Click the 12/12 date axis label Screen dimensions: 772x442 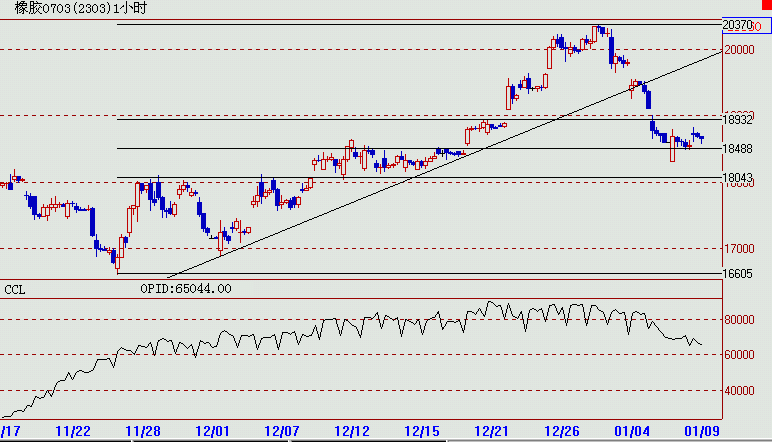point(354,431)
